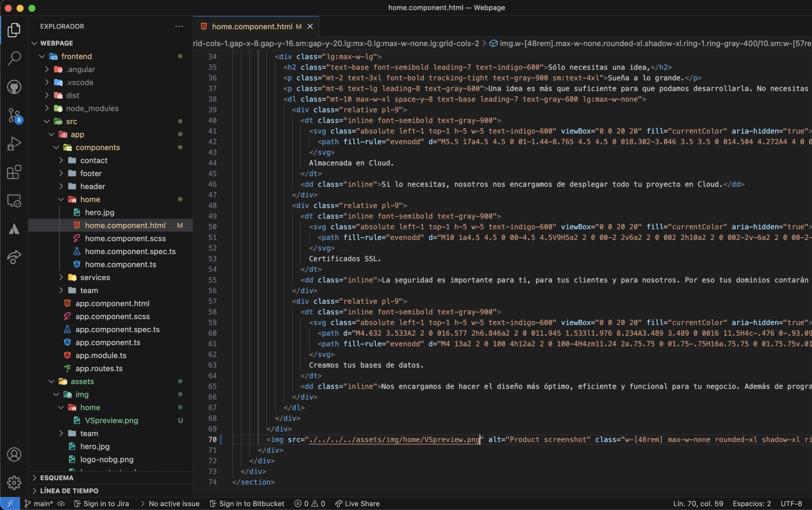The image size is (812, 510).
Task: Open app.module.ts file
Action: [110, 355]
